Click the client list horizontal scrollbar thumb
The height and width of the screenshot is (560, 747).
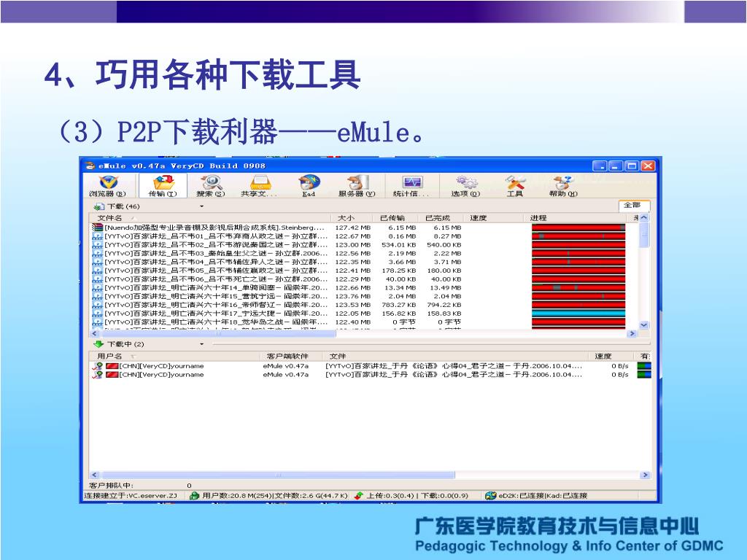tap(278, 475)
